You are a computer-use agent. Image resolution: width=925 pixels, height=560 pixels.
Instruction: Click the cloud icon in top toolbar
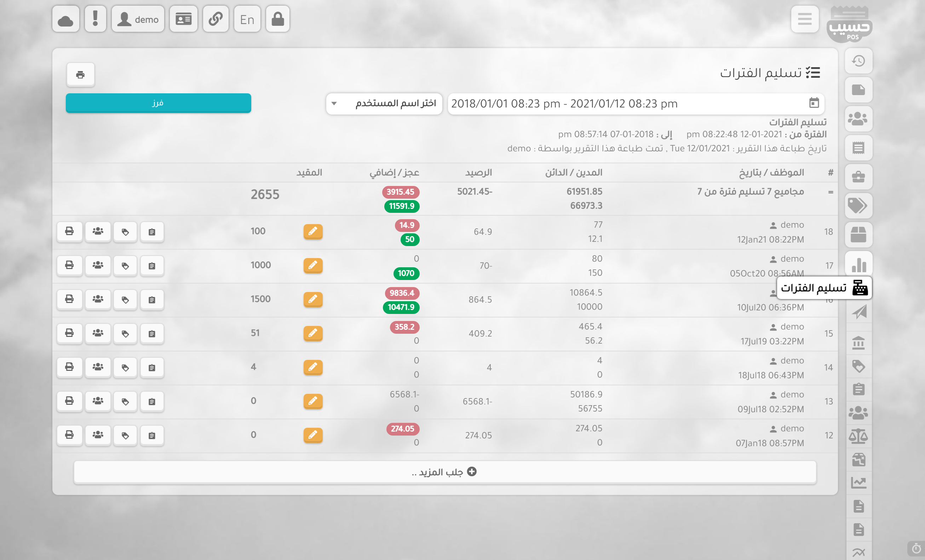(66, 19)
